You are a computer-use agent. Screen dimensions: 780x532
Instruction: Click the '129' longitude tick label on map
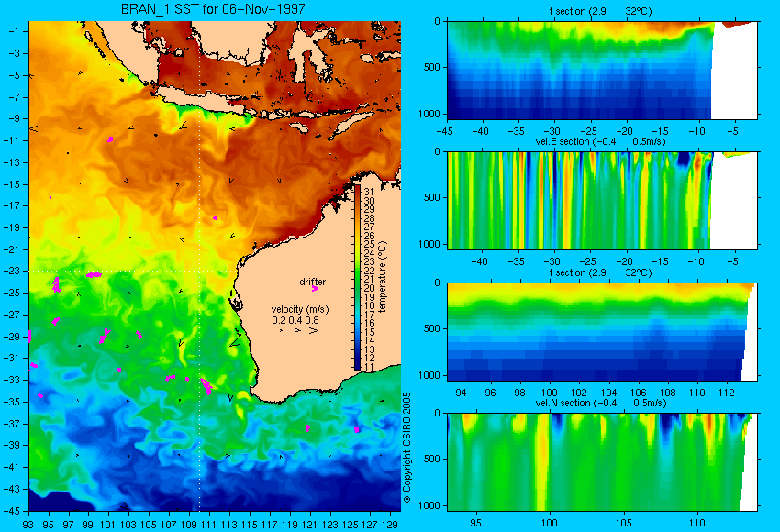(x=391, y=524)
